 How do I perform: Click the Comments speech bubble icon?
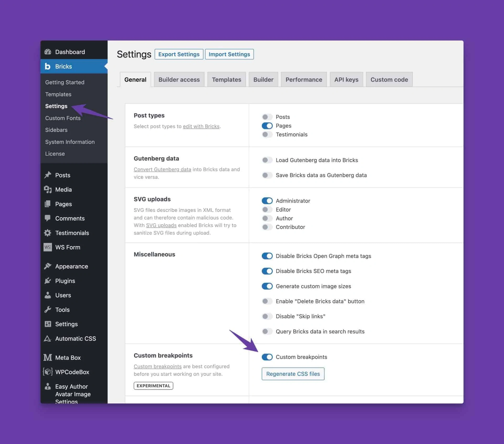pyautogui.click(x=48, y=218)
